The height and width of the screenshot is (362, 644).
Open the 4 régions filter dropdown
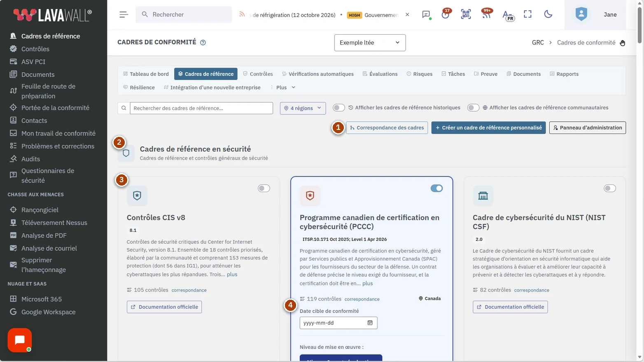click(303, 108)
